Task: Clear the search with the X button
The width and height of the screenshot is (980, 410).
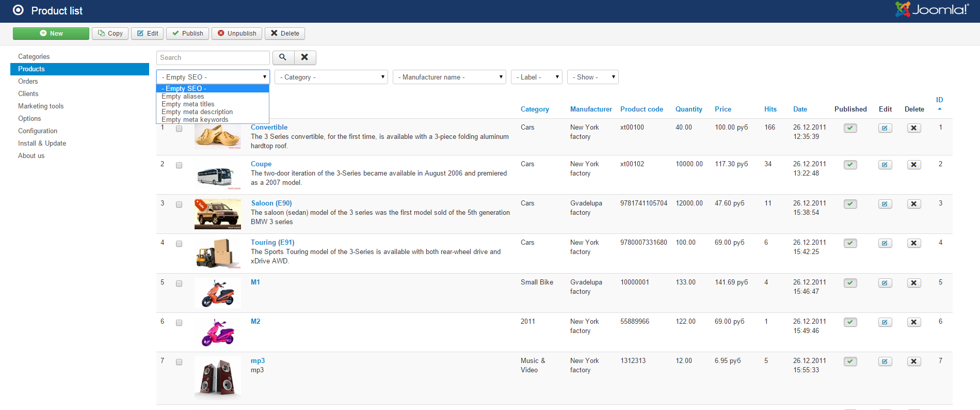Action: pyautogui.click(x=305, y=57)
